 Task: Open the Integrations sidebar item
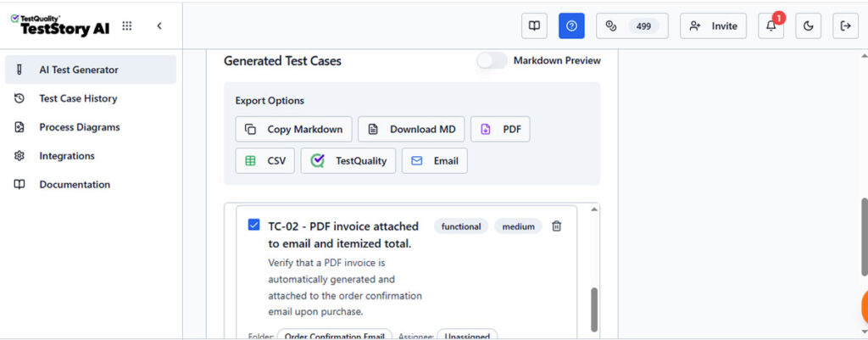click(67, 156)
